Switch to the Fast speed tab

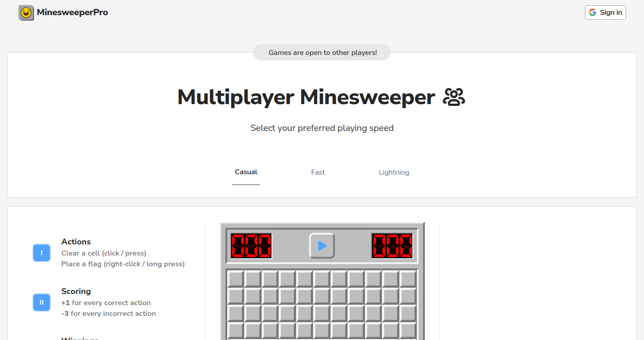[318, 172]
